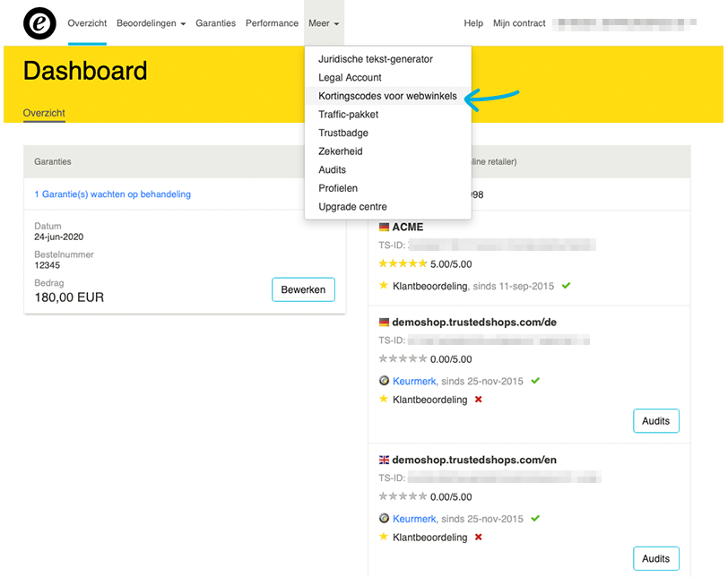Open Mijn contract

[519, 23]
